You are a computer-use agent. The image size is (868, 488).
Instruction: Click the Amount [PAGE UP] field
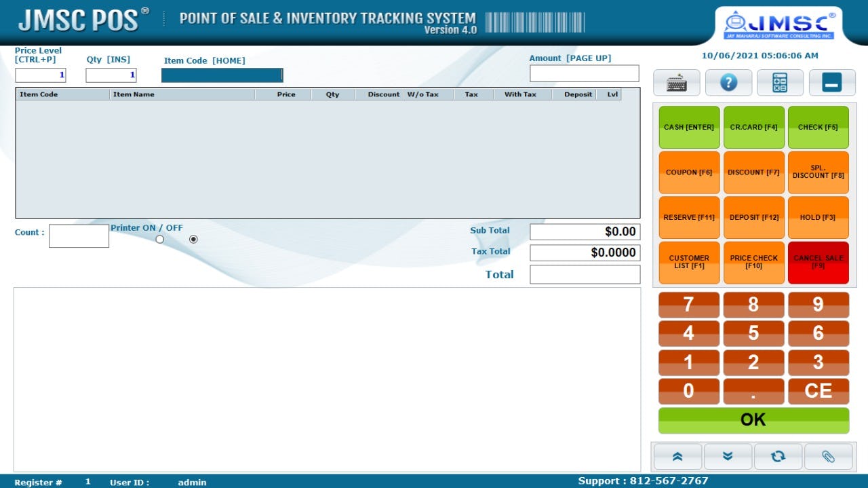[585, 73]
